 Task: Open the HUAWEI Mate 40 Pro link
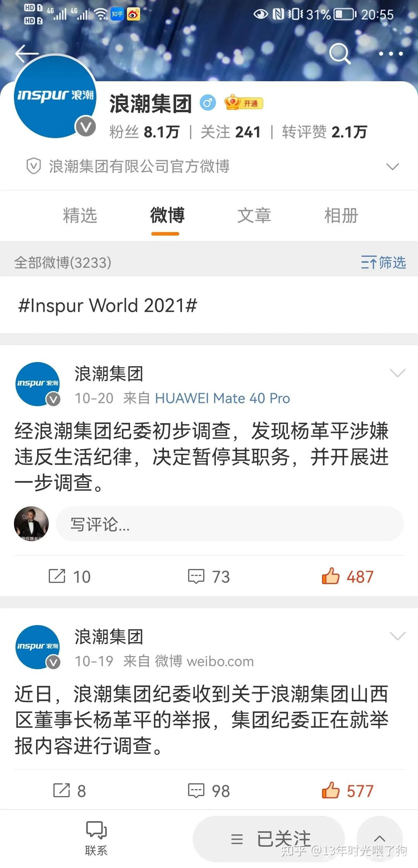point(222,398)
